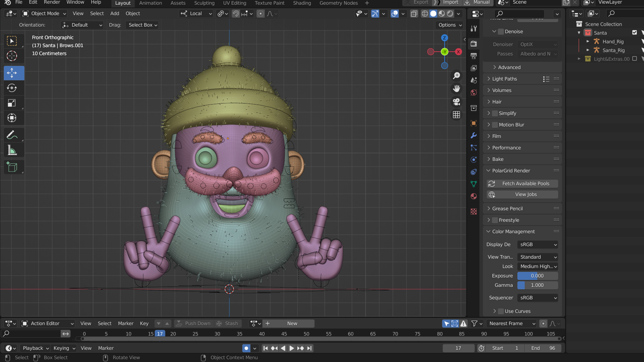The width and height of the screenshot is (644, 362).
Task: Toggle auto keying record button
Action: click(x=246, y=348)
